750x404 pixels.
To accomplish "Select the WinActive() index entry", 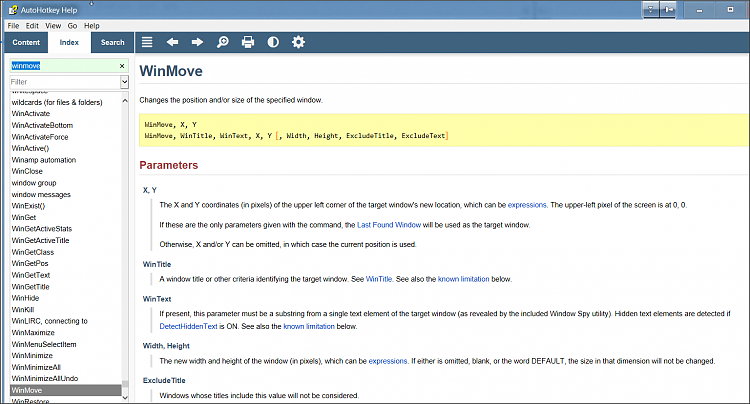I will click(x=30, y=149).
